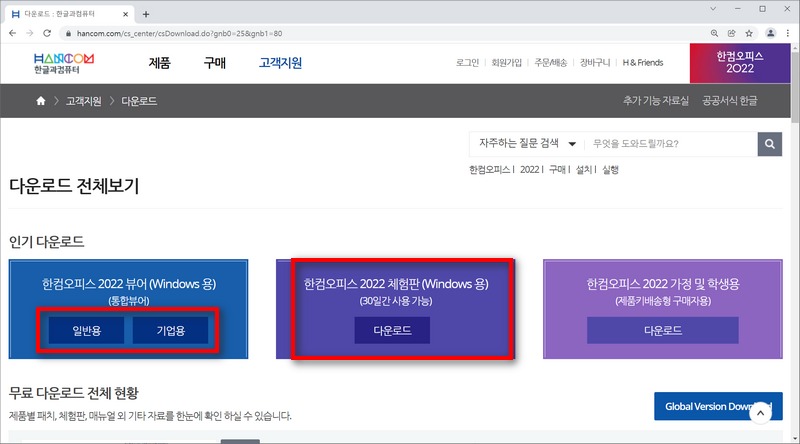This screenshot has width=800, height=444.
Task: Open 공공서식 한글
Action: pos(730,101)
